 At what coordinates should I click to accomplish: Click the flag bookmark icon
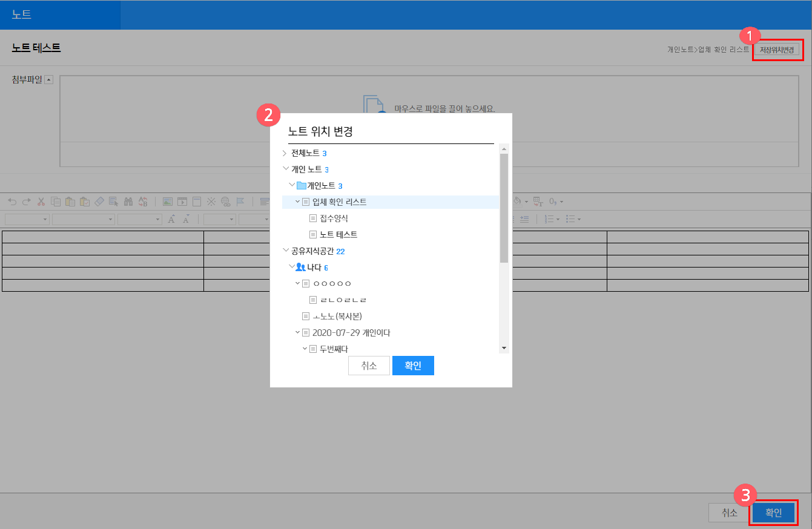(x=240, y=202)
